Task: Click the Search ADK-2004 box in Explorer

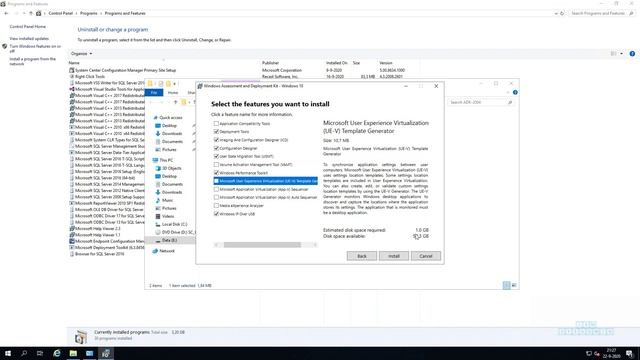Action: tap(481, 102)
